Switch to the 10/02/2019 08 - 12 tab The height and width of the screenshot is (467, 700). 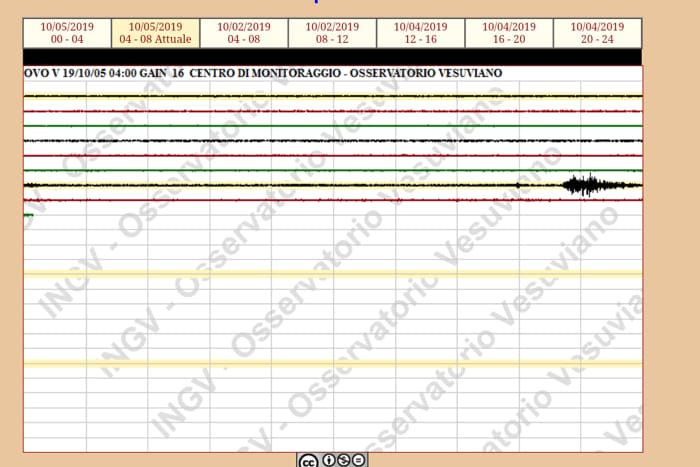click(x=332, y=33)
